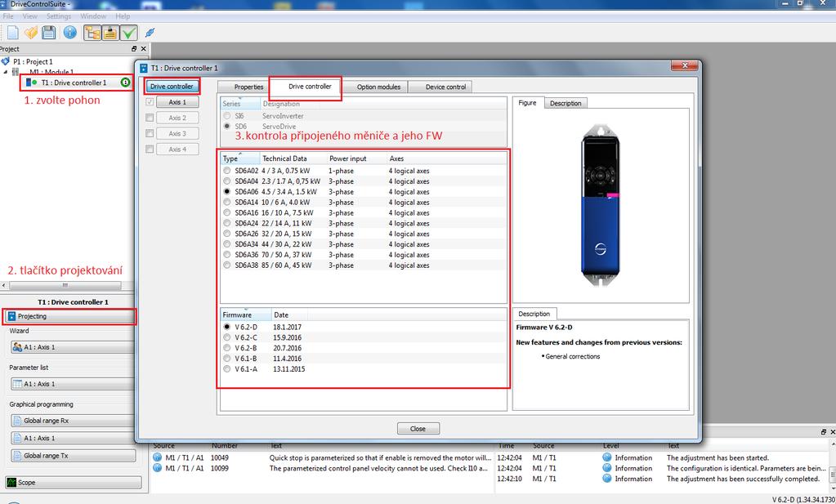Screen dimensions: 836x504
Task: Open Wizard A1 : Axis 1 button
Action: (x=73, y=347)
